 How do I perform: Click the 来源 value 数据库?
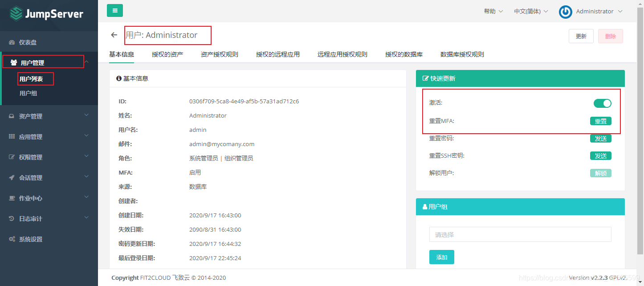point(198,187)
